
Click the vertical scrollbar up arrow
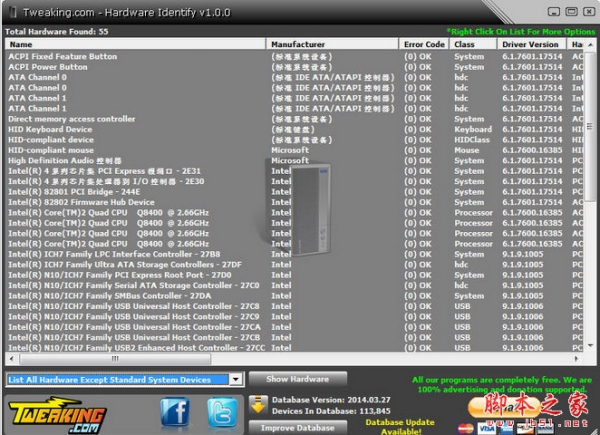(x=590, y=45)
